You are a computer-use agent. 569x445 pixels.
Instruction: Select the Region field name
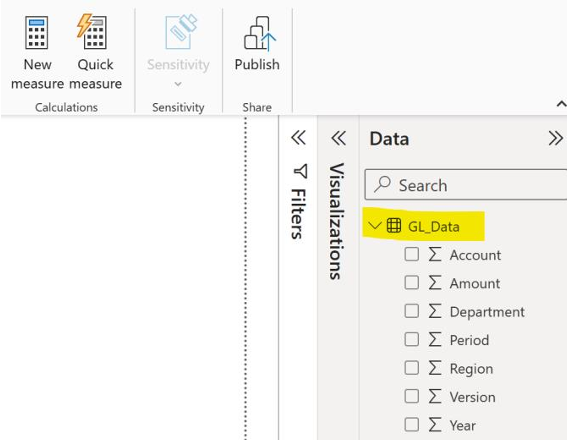[471, 369]
